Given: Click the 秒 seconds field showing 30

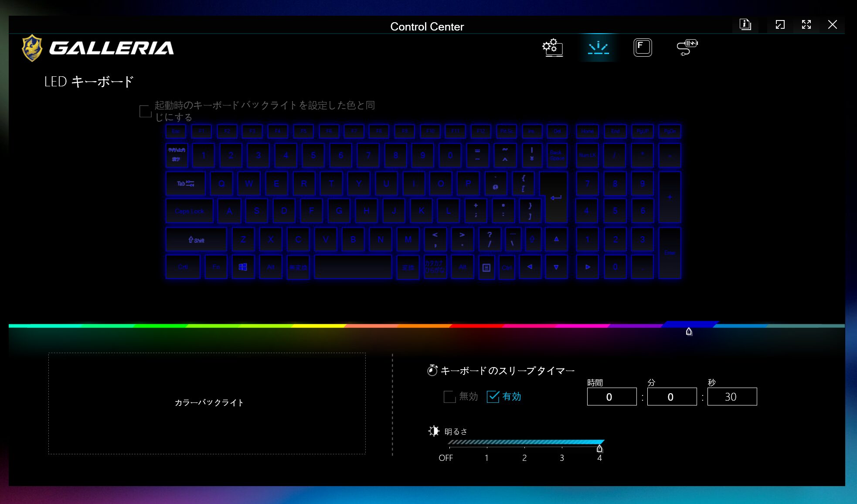Looking at the screenshot, I should tap(732, 397).
